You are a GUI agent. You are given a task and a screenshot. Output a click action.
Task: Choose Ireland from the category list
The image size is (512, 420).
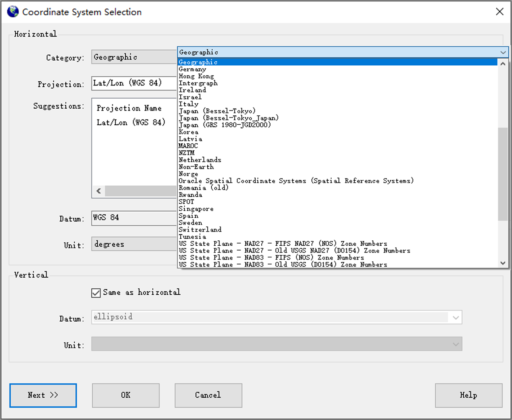coord(337,90)
